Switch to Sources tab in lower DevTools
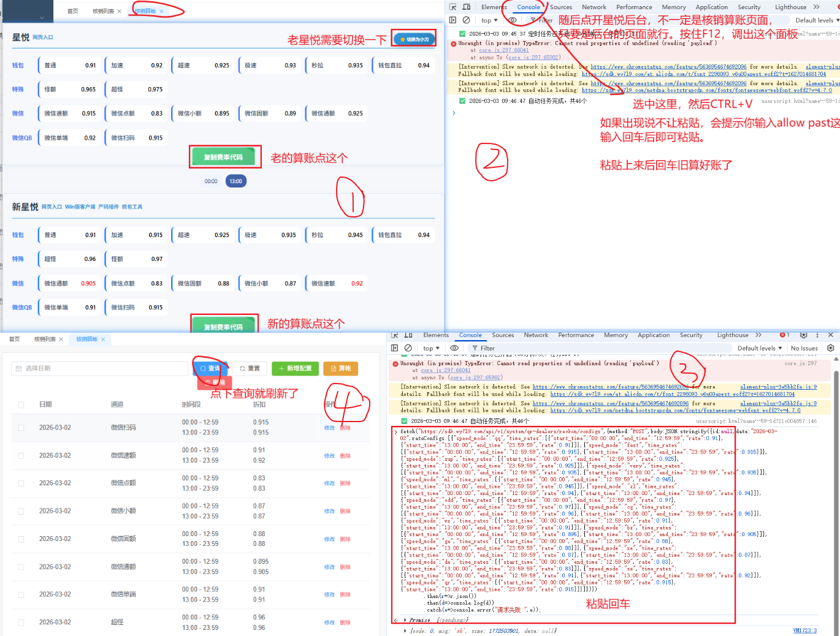This screenshot has height=636, width=840. 503,335
